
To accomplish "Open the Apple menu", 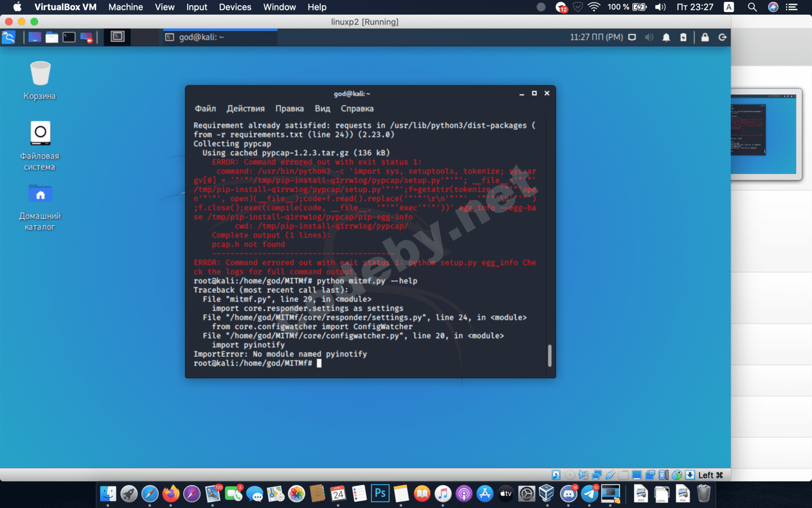I will 17,7.
